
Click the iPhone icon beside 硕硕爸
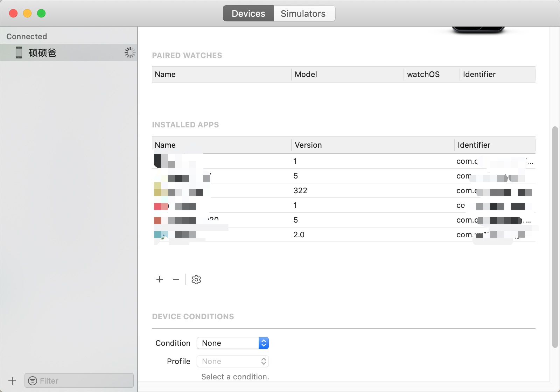tap(19, 52)
